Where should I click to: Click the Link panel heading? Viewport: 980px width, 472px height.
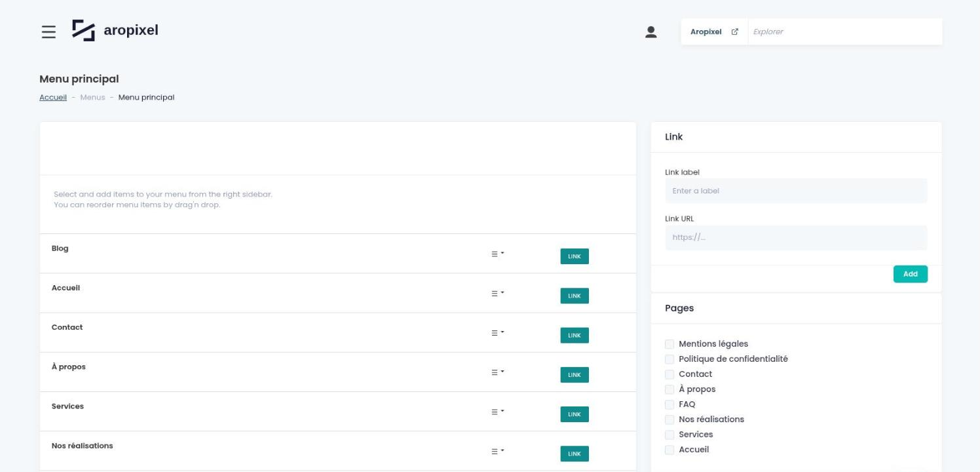click(673, 137)
